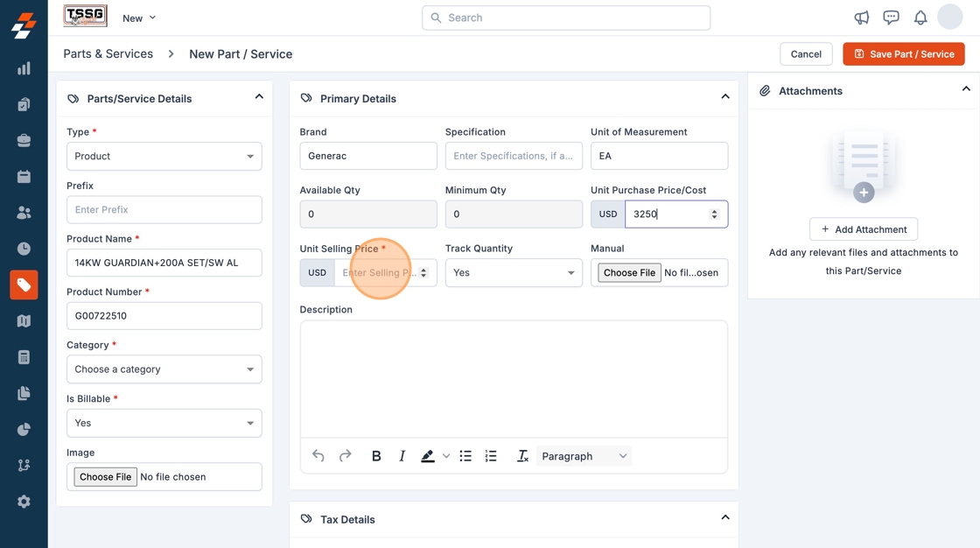Choose a category from dropdown

(164, 369)
